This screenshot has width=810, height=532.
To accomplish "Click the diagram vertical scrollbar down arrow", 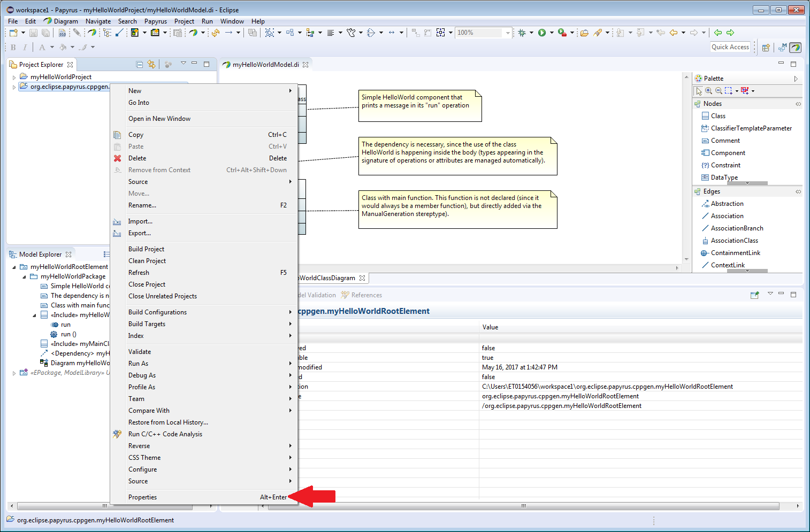I will [686, 259].
